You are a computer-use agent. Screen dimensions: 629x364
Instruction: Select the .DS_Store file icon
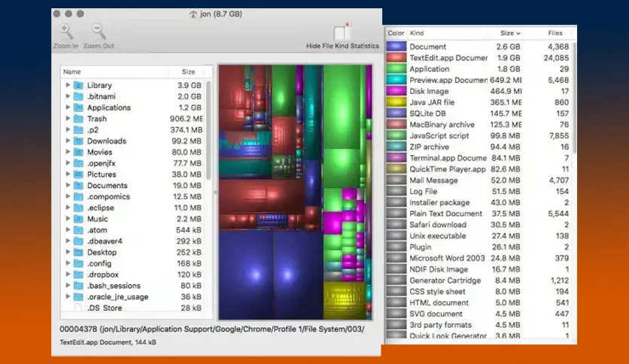tap(78, 308)
